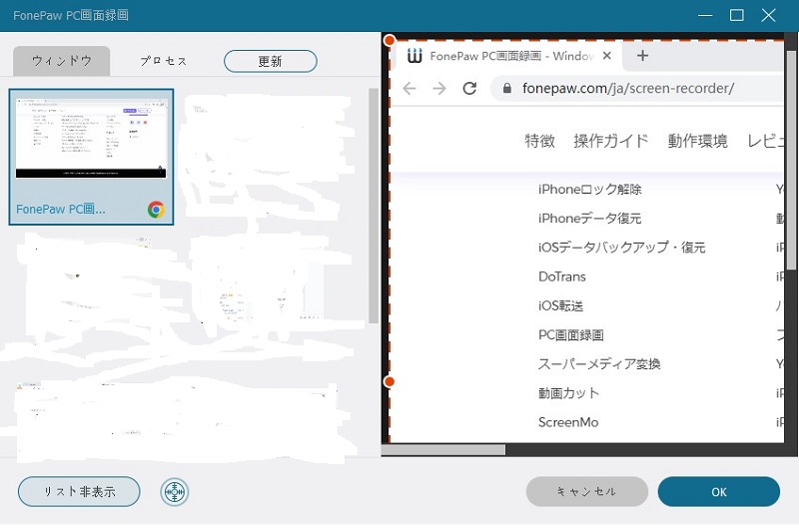
Task: Click the iPhoneロック解除 link
Action: pos(589,190)
